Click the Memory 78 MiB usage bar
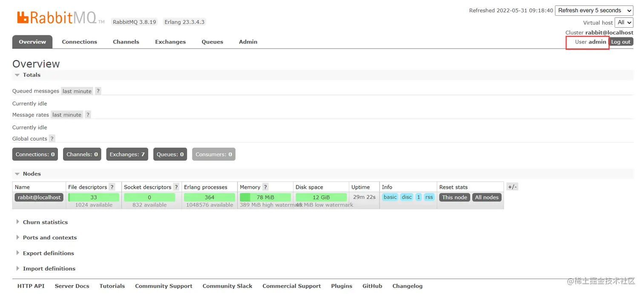Image resolution: width=644 pixels, height=294 pixels. [x=265, y=197]
